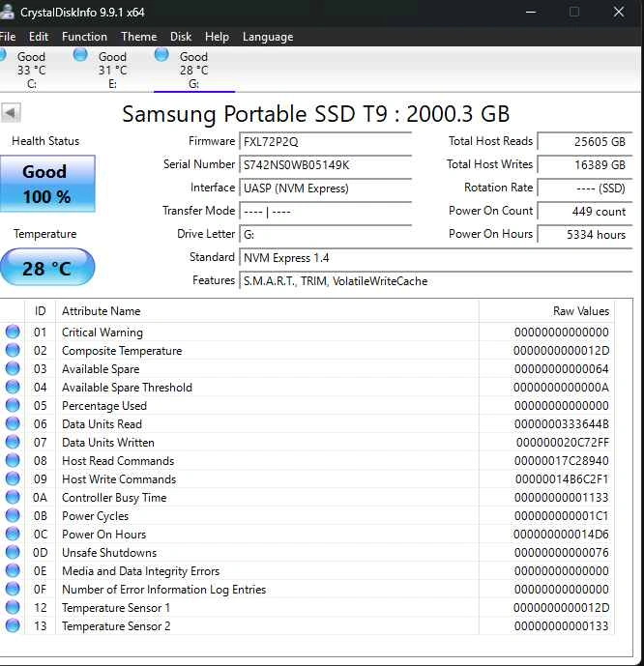
Task: Open the Language menu
Action: (268, 37)
